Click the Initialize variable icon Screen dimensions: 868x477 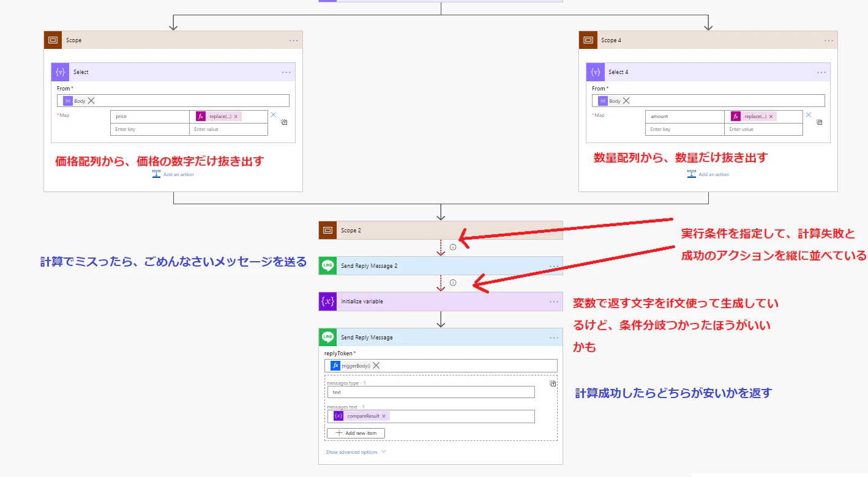tap(328, 301)
